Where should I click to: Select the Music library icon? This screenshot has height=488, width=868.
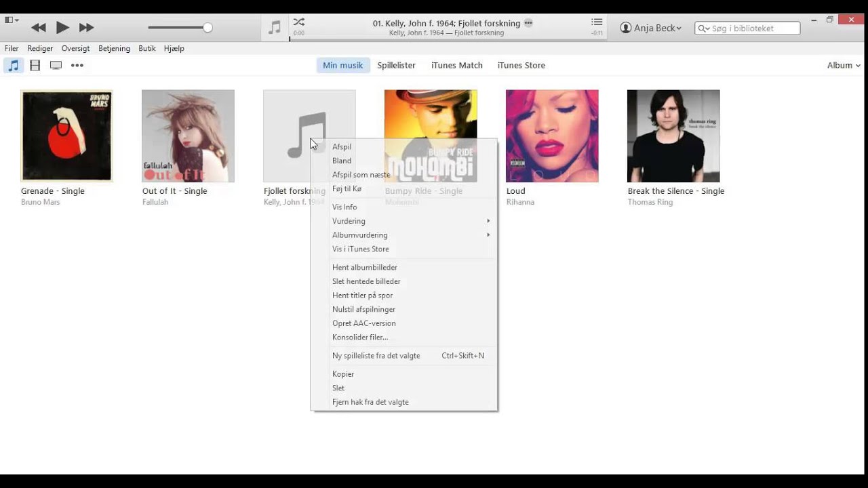[x=13, y=66]
